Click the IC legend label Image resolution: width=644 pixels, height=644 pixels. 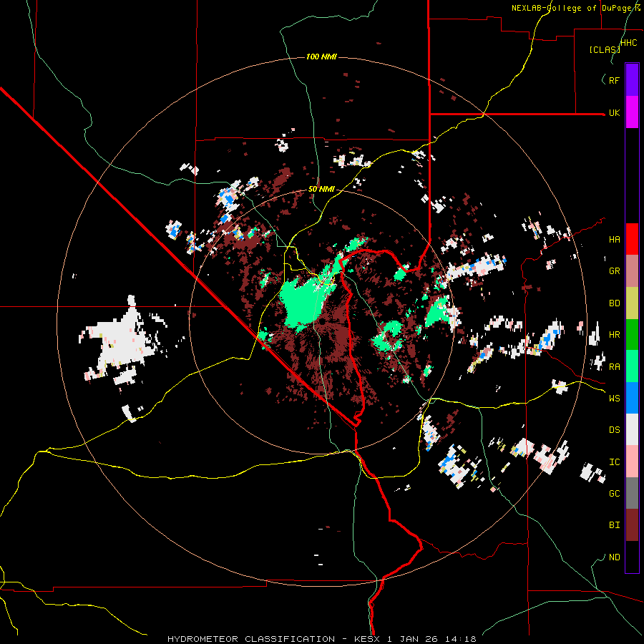[x=614, y=462]
